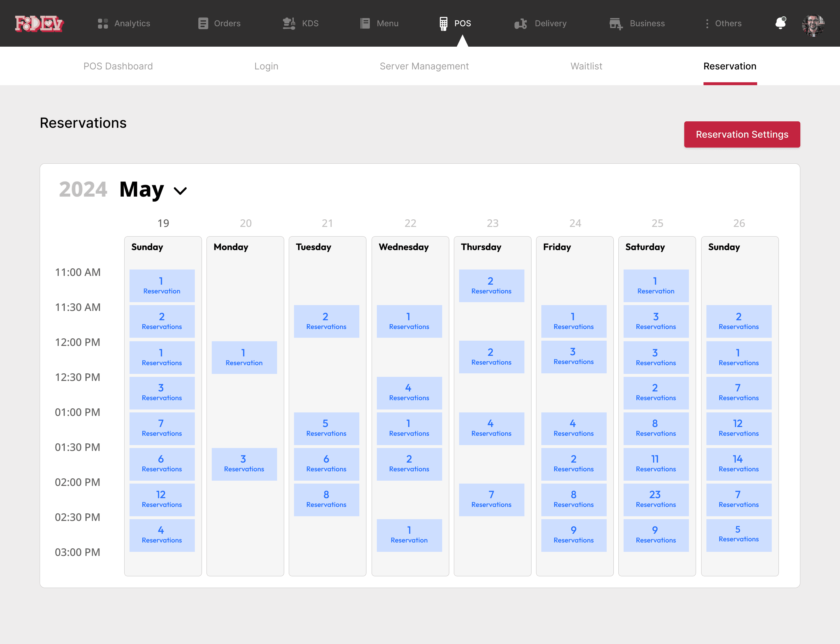Open Tuesday's 8 Reservations slot

click(x=326, y=500)
